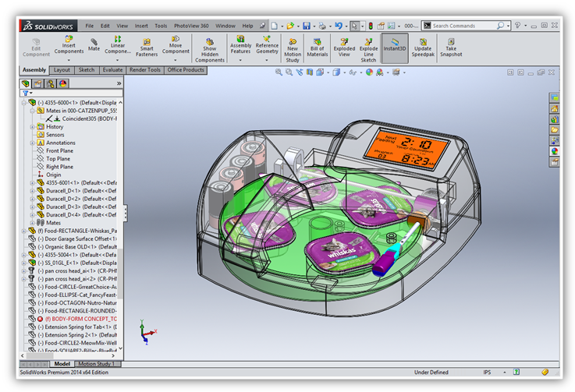The image size is (575, 392).
Task: Expand the Annotations folder node
Action: [x=33, y=143]
